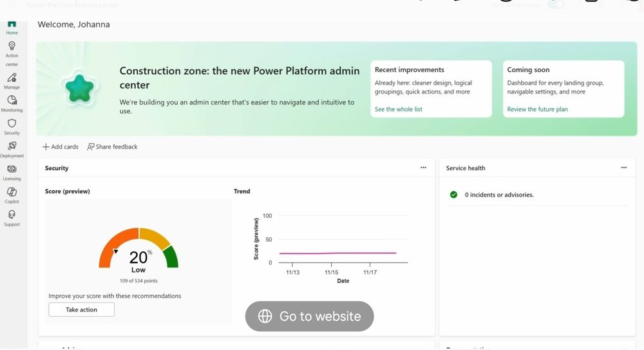644x350 pixels.
Task: Open the Deployment rocket icon in sidebar
Action: (x=12, y=146)
